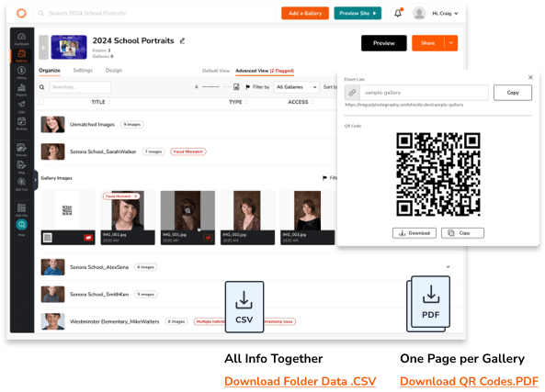
Task: Click the CSV download icon
Action: [244, 307]
